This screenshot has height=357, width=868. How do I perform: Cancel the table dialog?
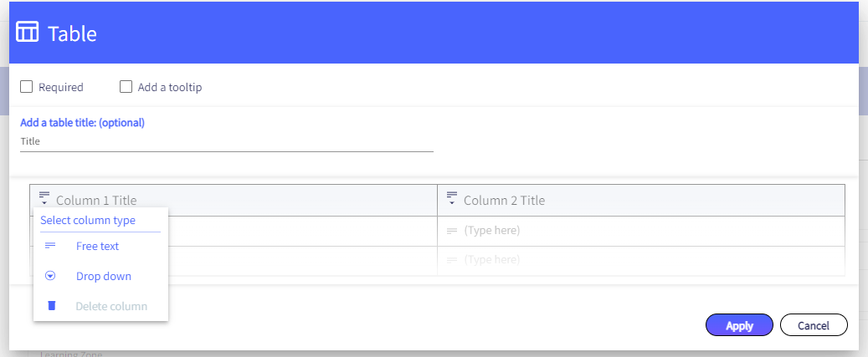(x=814, y=325)
